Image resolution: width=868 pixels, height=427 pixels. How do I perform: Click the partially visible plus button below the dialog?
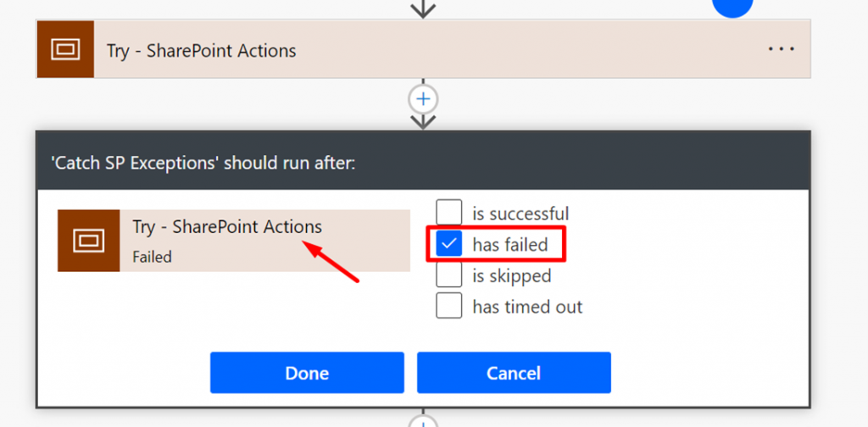423,422
